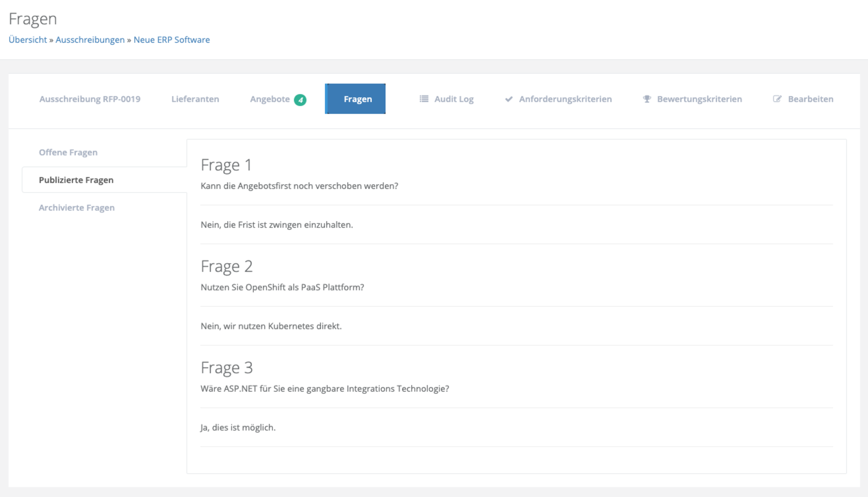Click the trophy icon beside Bewertungskriterien

coord(647,99)
